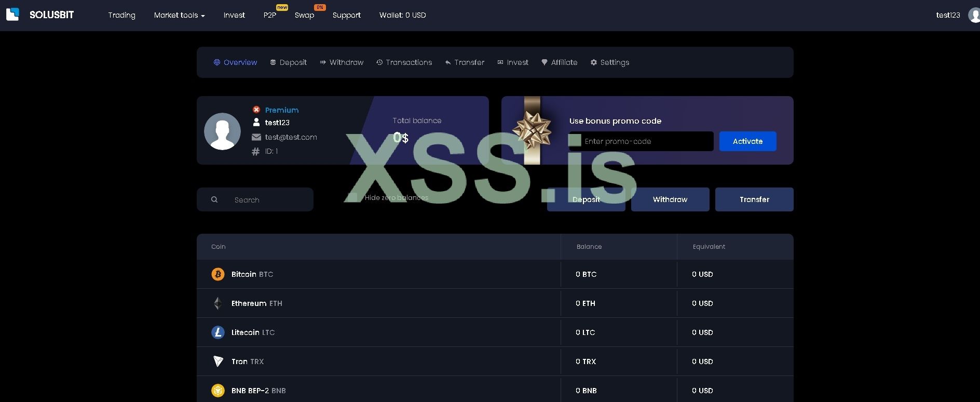Click the Withdraw button above the coin table
This screenshot has height=402, width=980.
670,199
